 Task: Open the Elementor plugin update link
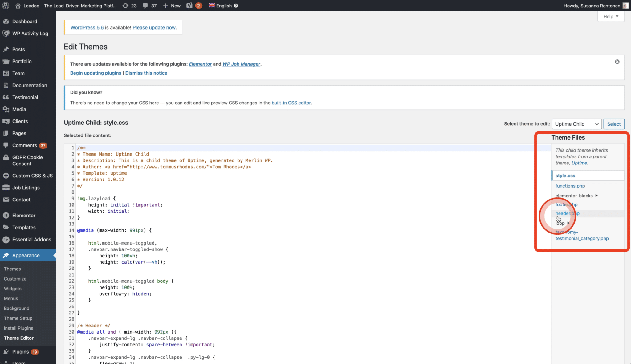(200, 64)
